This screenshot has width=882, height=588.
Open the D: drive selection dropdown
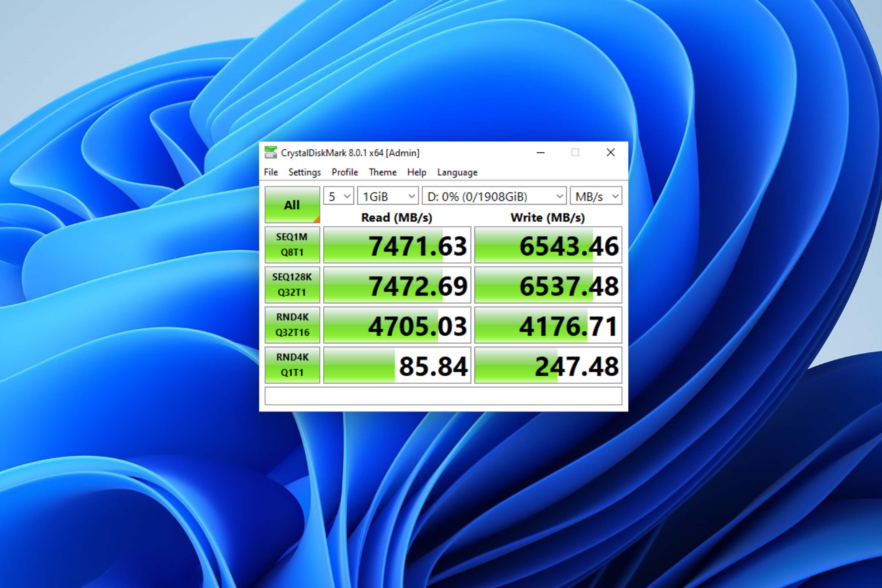494,196
